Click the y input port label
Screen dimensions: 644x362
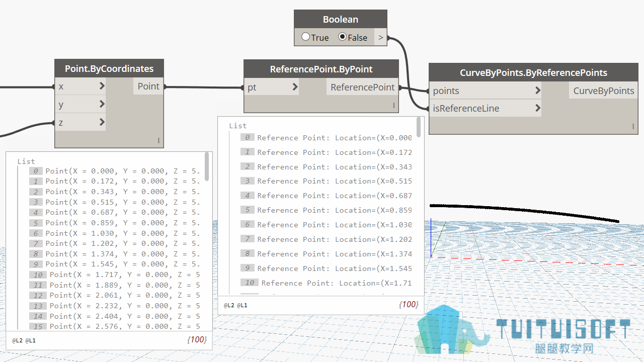[x=61, y=105]
